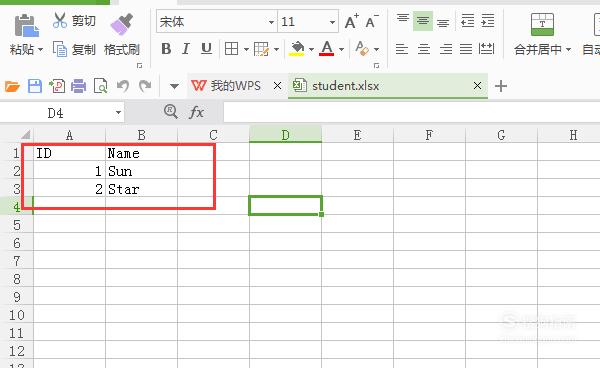Click the Open folder icon
The height and width of the screenshot is (368, 600).
[x=12, y=86]
